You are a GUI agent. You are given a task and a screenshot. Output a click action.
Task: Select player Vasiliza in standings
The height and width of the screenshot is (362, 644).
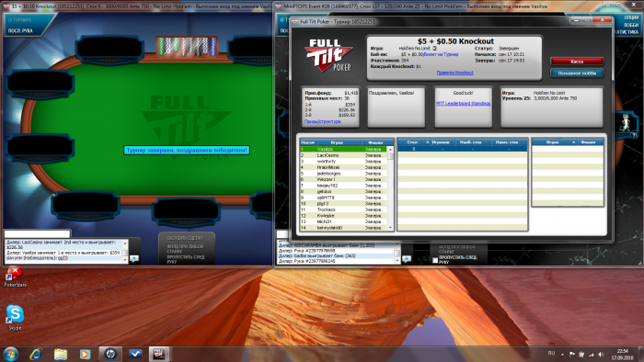tap(343, 149)
